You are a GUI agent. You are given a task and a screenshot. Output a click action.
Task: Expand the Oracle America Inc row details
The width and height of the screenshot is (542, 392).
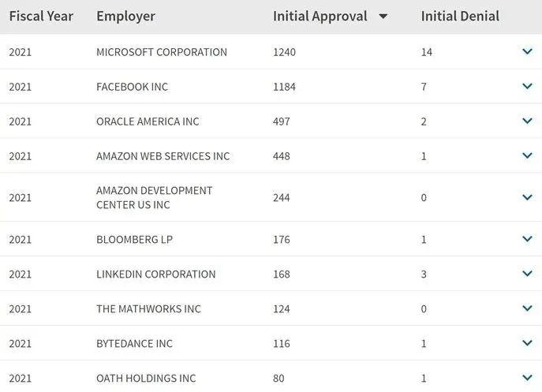(x=528, y=121)
